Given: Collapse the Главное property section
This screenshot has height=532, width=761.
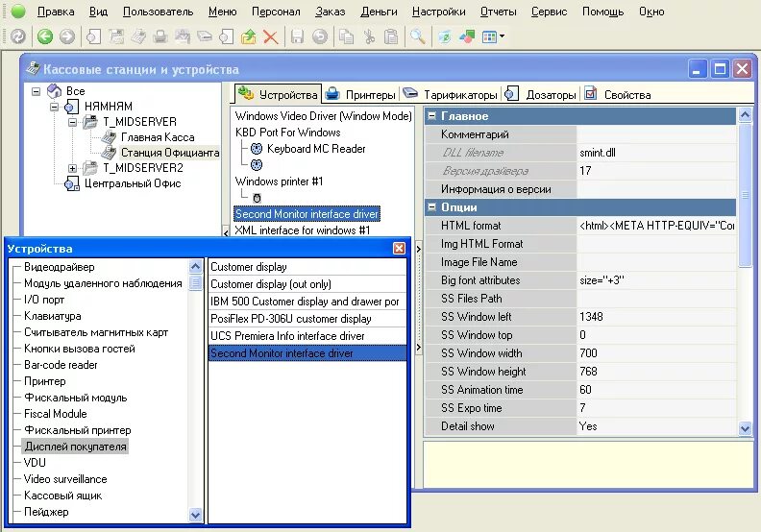Looking at the screenshot, I should [x=431, y=116].
